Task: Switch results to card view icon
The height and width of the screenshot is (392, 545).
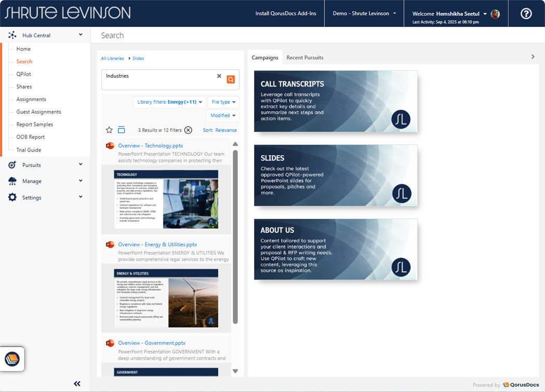Action: click(x=121, y=130)
